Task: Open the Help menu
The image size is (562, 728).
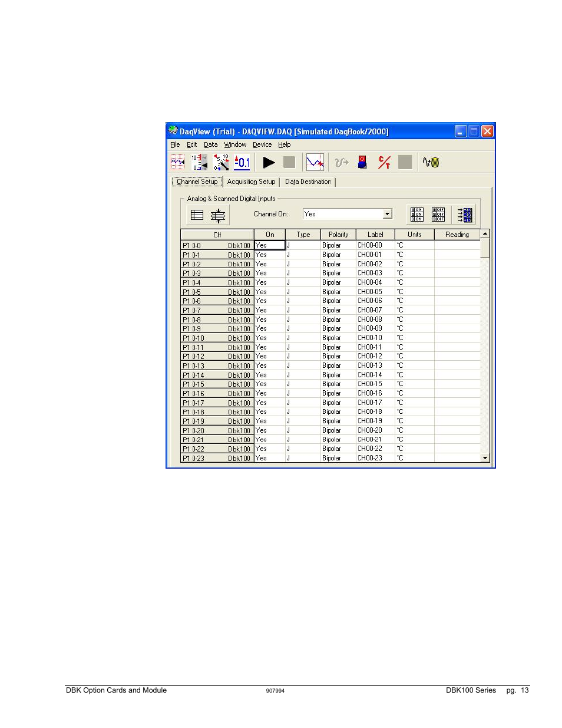Action: [x=284, y=144]
